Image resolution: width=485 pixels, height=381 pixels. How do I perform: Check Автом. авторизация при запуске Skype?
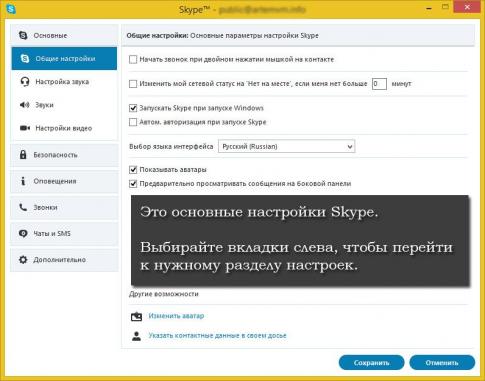[133, 122]
